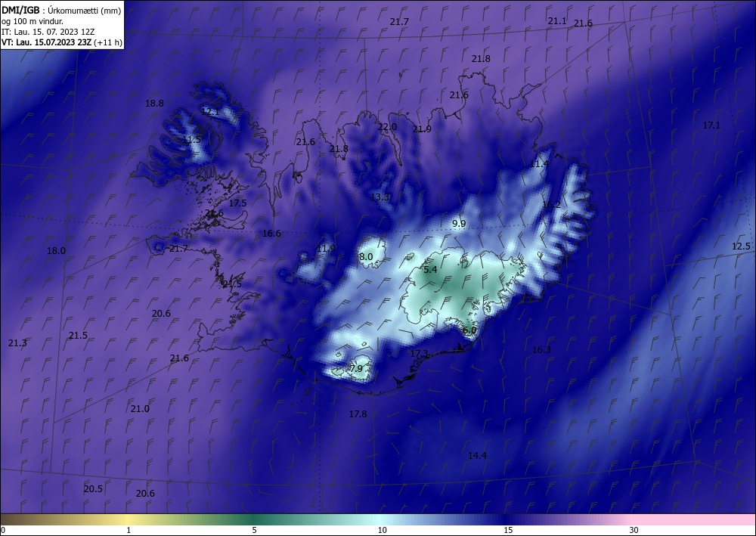Select the 16.6 map value
The width and height of the screenshot is (756, 536).
click(x=271, y=234)
